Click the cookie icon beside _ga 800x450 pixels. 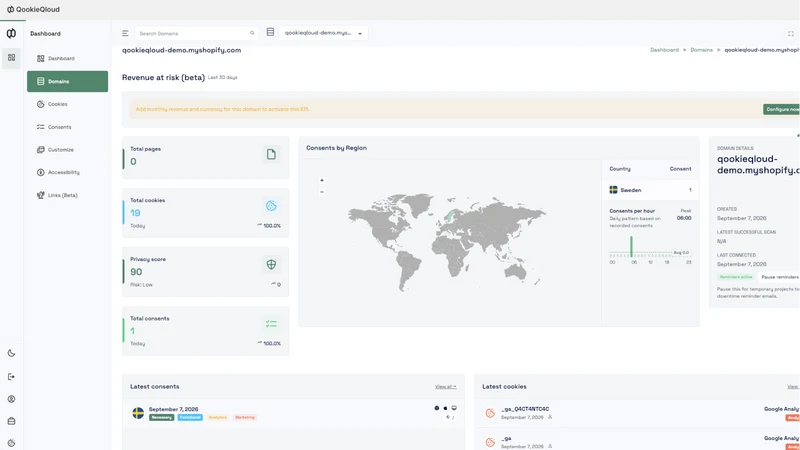(x=490, y=442)
